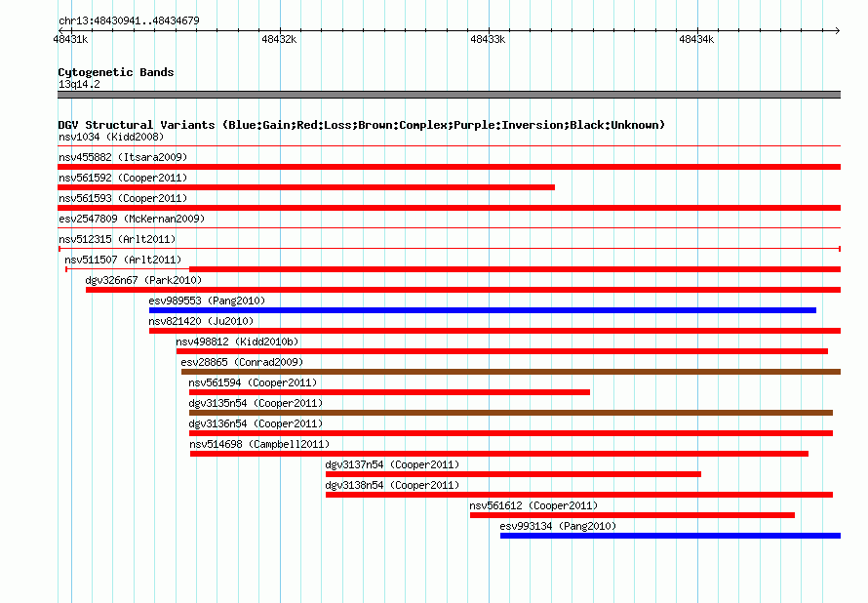This screenshot has height=603, width=868.
Task: Open esv993134 (Pang2010) variant label
Action: click(558, 526)
